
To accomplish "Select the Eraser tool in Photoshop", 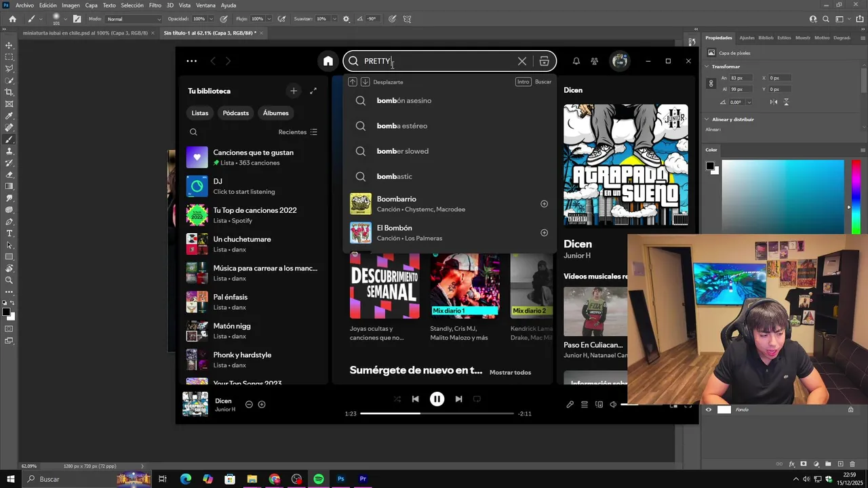I will [x=9, y=175].
